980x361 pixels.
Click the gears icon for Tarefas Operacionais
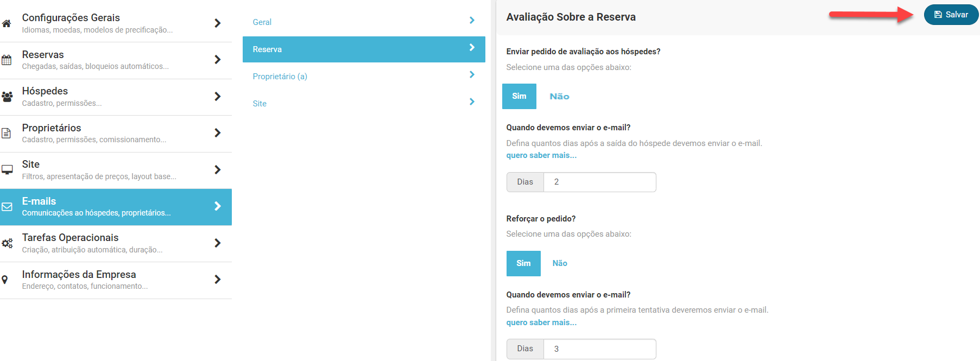(x=7, y=243)
